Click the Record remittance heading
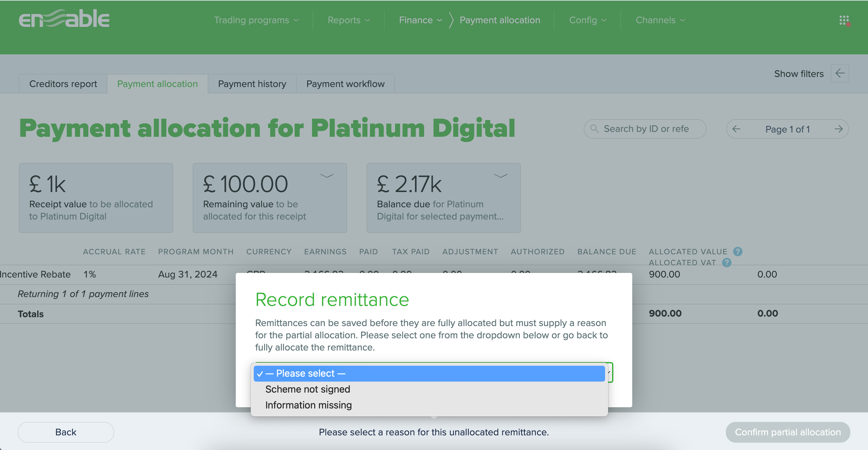This screenshot has height=450, width=868. pos(332,300)
